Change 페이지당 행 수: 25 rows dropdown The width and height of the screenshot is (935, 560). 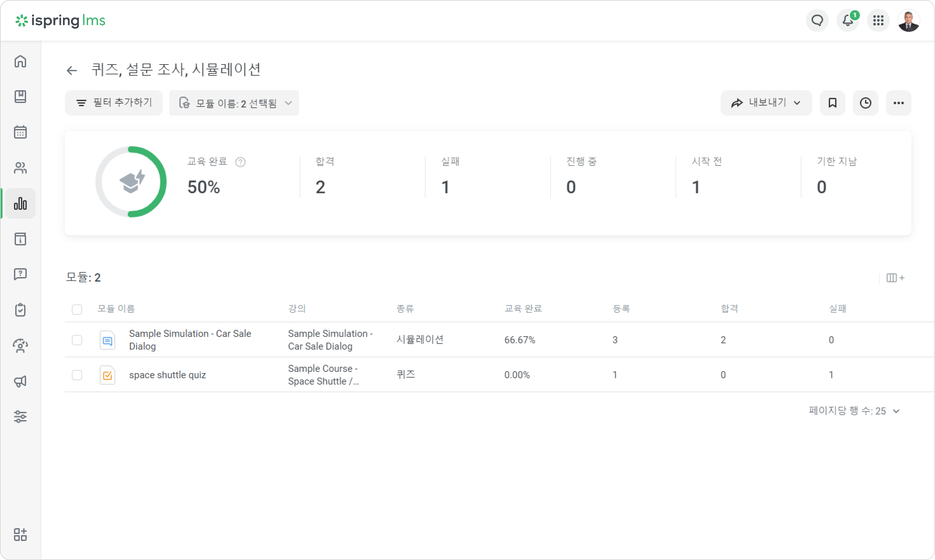tap(854, 411)
